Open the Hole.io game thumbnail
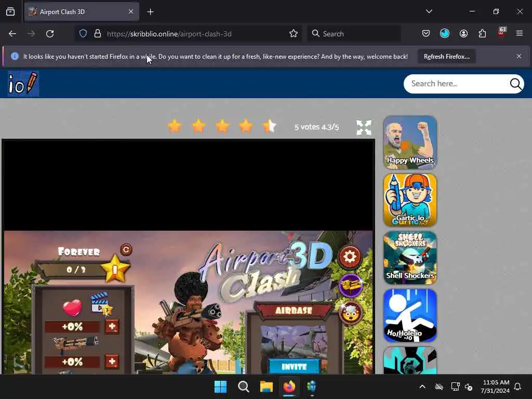Viewport: 532px width, 399px height. (x=410, y=315)
